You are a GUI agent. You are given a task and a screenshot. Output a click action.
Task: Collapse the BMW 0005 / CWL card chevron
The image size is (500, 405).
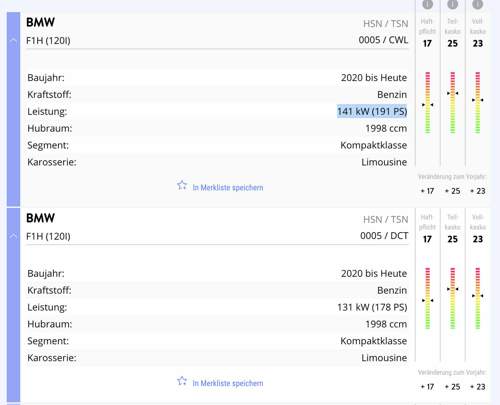click(x=13, y=41)
